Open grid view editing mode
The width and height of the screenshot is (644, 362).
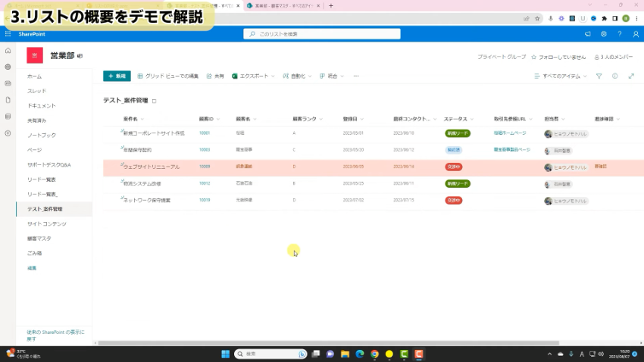coord(167,76)
